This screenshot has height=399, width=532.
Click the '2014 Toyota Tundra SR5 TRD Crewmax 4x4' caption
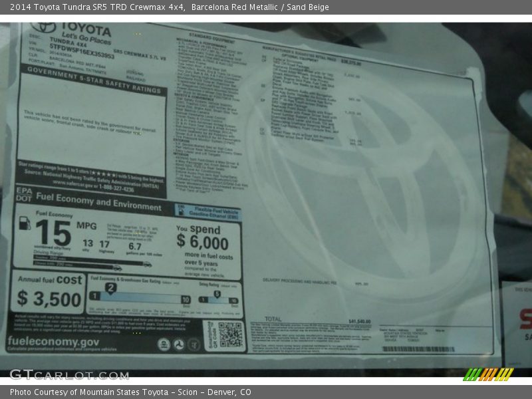tap(97, 7)
